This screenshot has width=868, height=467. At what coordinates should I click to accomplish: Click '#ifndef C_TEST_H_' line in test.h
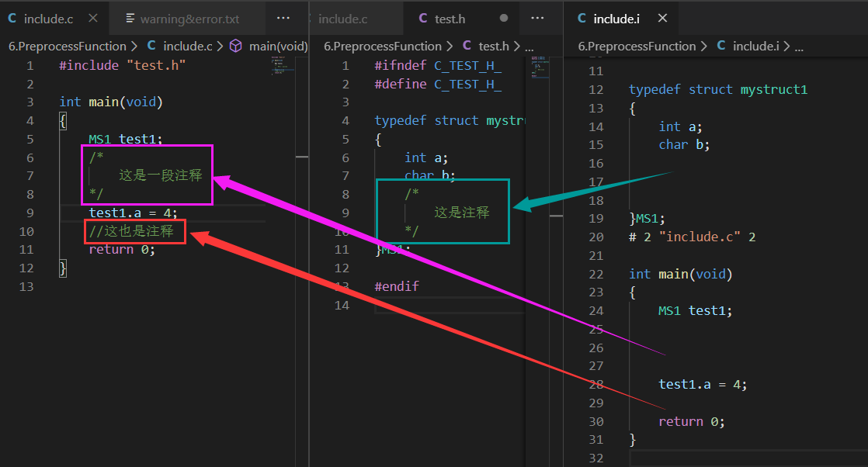click(x=438, y=65)
